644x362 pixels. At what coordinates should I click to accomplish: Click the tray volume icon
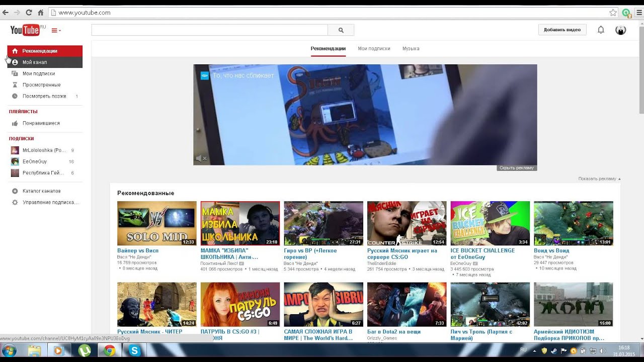[603, 350]
